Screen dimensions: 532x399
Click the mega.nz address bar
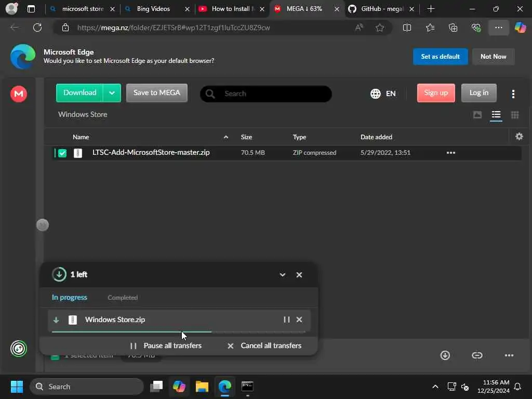click(174, 28)
